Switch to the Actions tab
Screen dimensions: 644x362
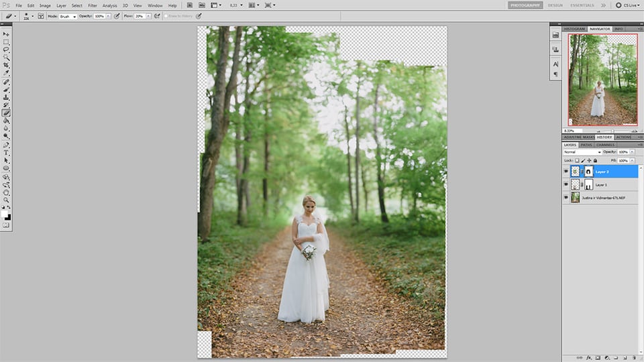pyautogui.click(x=623, y=137)
